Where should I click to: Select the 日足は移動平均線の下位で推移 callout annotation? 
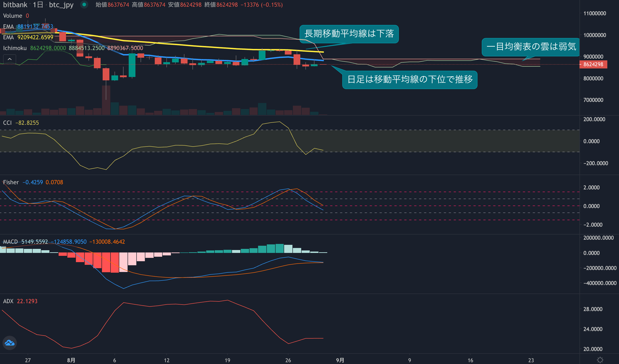click(410, 79)
